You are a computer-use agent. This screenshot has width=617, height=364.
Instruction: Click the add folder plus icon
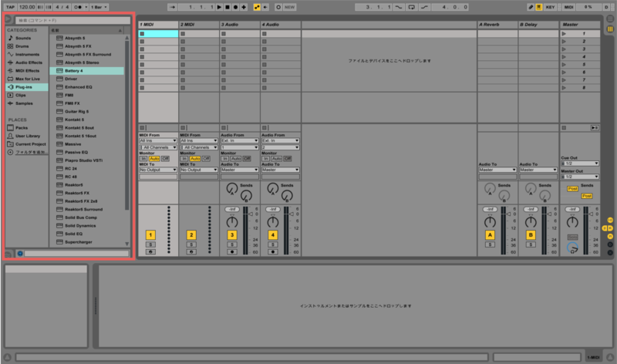pos(10,152)
